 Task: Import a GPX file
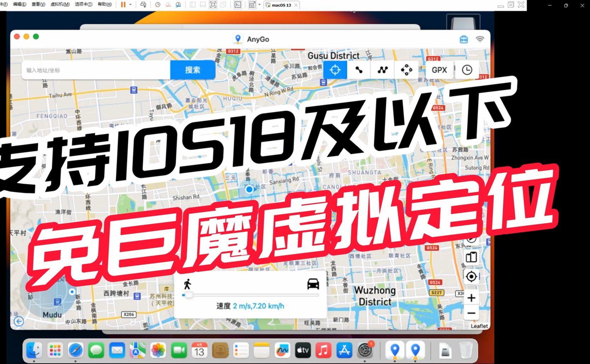[x=439, y=70]
